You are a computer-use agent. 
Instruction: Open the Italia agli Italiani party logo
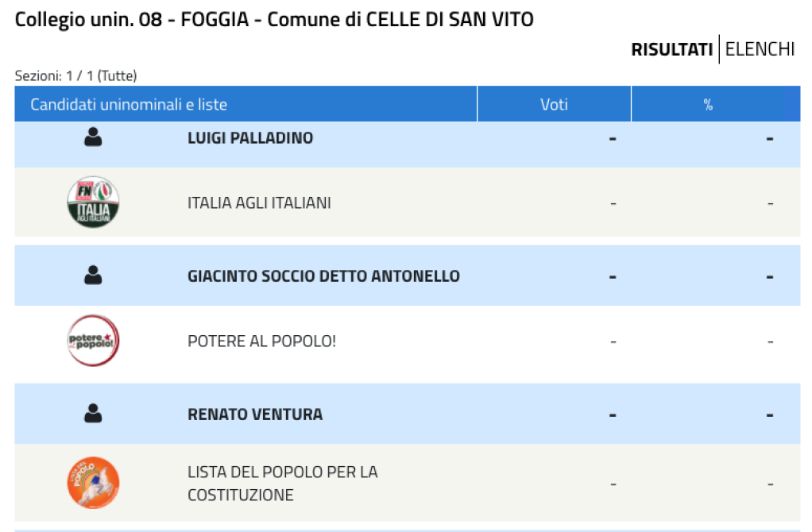coord(93,202)
